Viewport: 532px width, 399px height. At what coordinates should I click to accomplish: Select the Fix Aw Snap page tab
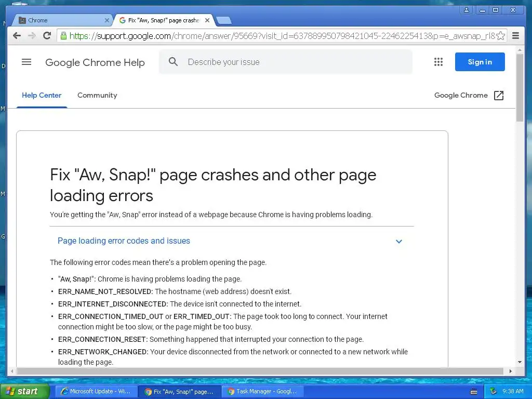point(164,20)
